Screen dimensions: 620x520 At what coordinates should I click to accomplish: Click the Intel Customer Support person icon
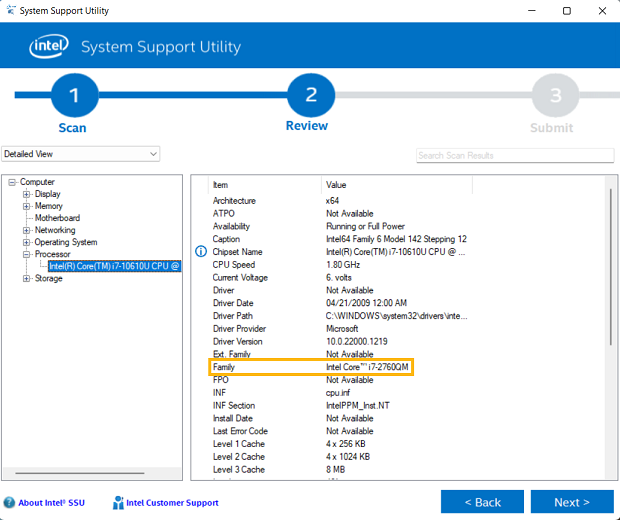click(118, 503)
